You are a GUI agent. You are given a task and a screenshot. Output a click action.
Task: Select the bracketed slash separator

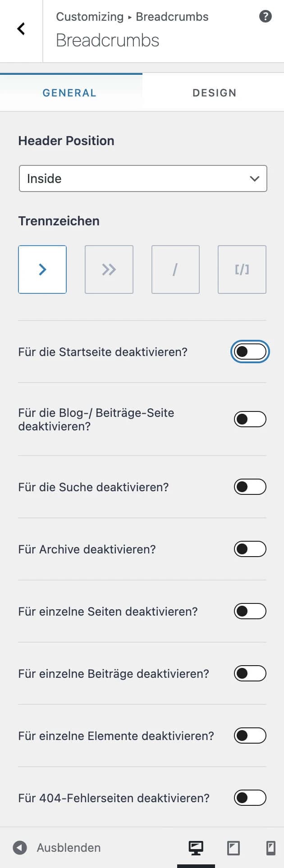point(242,270)
